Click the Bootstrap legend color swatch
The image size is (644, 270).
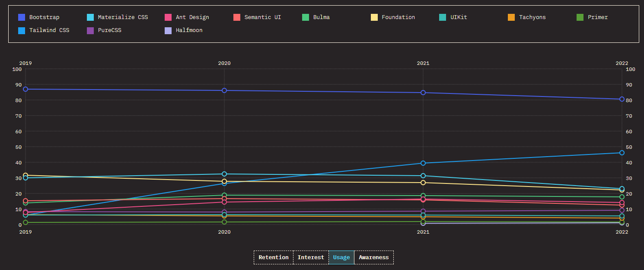click(x=22, y=17)
